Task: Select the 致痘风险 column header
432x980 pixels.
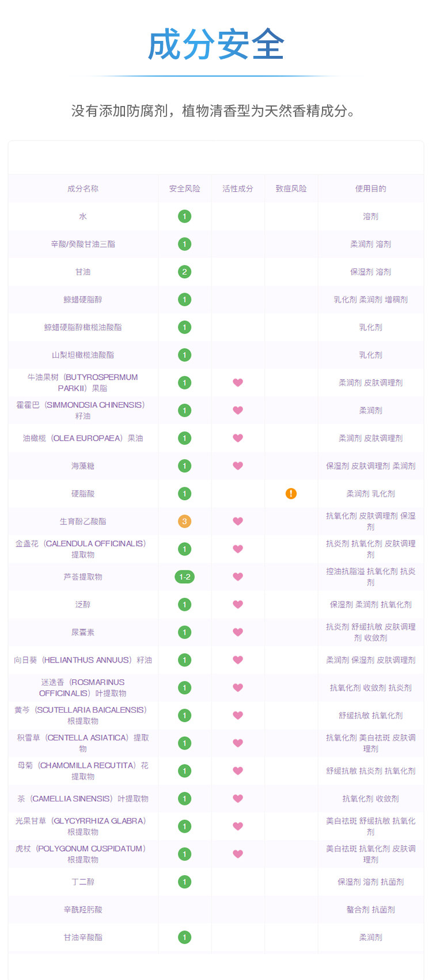Action: point(291,188)
